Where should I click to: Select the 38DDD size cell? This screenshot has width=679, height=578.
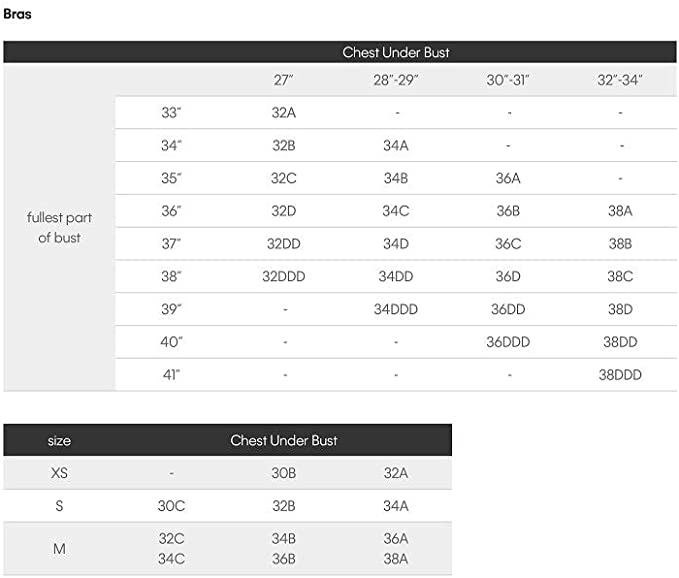(x=620, y=375)
